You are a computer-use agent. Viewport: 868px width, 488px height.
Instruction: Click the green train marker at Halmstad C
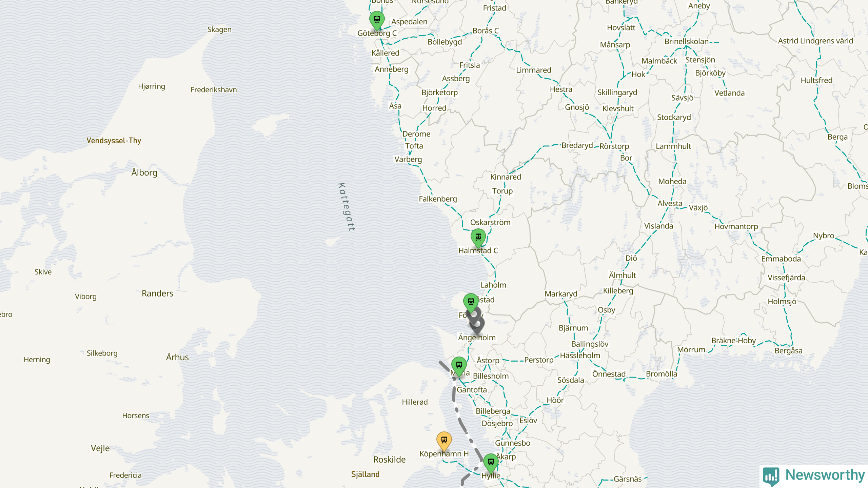coord(478,238)
